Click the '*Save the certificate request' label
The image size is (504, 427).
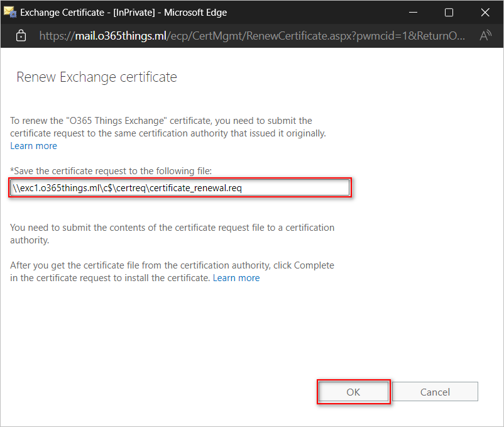click(x=111, y=171)
